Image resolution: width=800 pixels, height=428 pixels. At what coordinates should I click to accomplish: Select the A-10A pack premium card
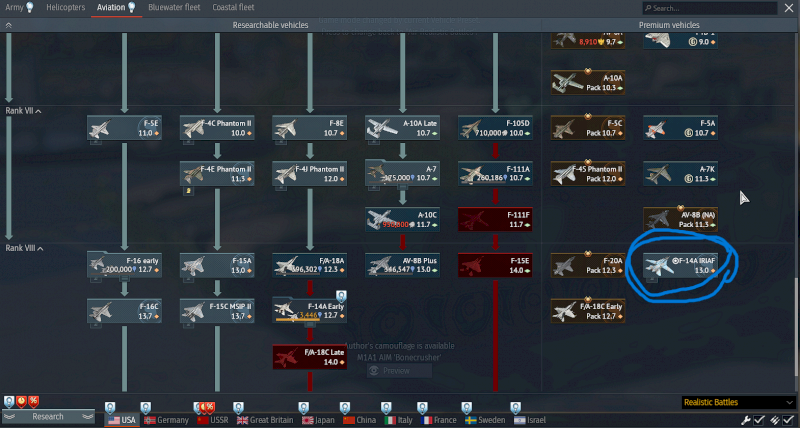click(588, 82)
